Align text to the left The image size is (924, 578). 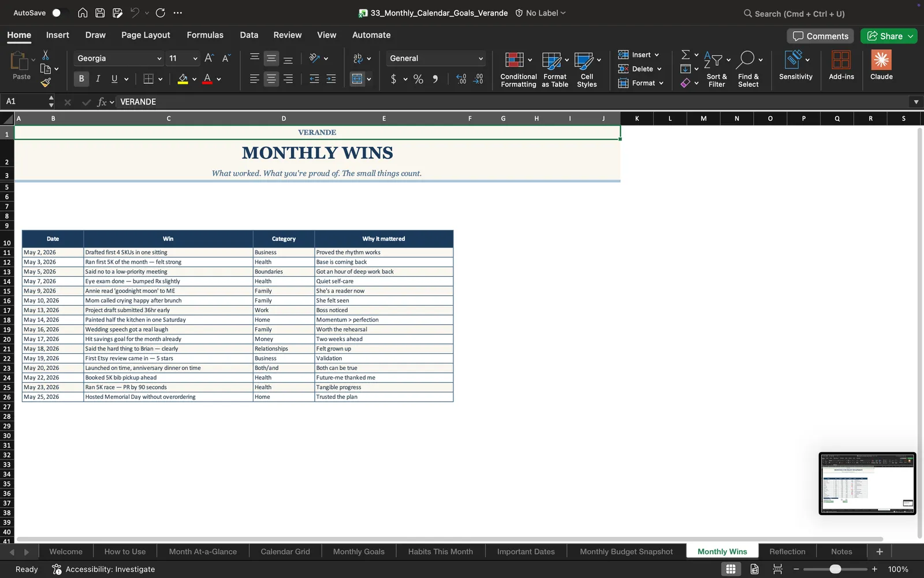pyautogui.click(x=254, y=79)
